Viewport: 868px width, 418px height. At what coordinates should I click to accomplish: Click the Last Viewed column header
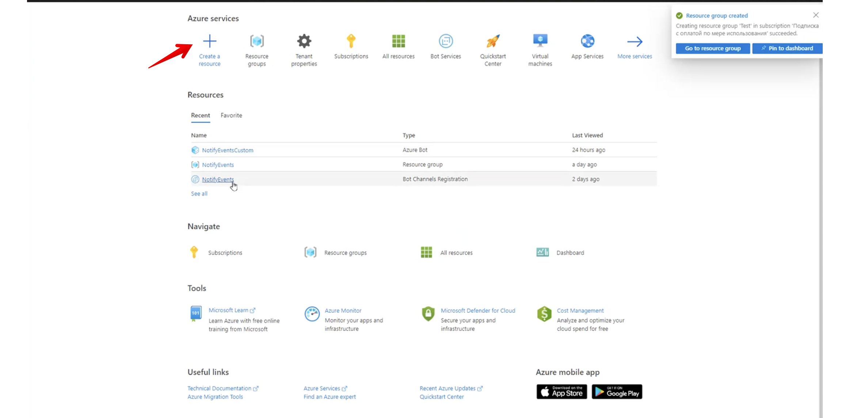pos(587,135)
